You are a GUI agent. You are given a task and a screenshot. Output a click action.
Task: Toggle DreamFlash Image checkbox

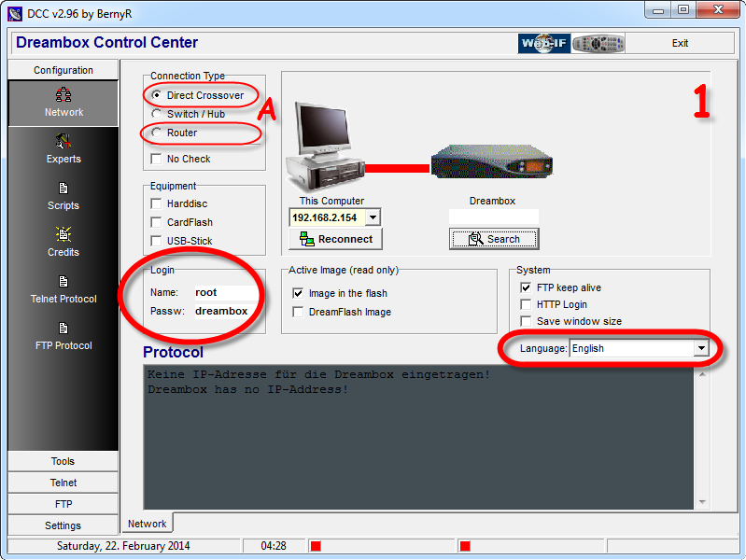pos(298,312)
